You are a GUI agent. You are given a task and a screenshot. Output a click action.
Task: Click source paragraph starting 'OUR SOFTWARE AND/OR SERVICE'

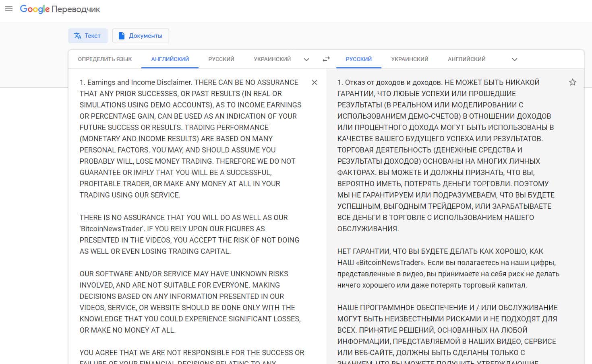click(x=189, y=302)
